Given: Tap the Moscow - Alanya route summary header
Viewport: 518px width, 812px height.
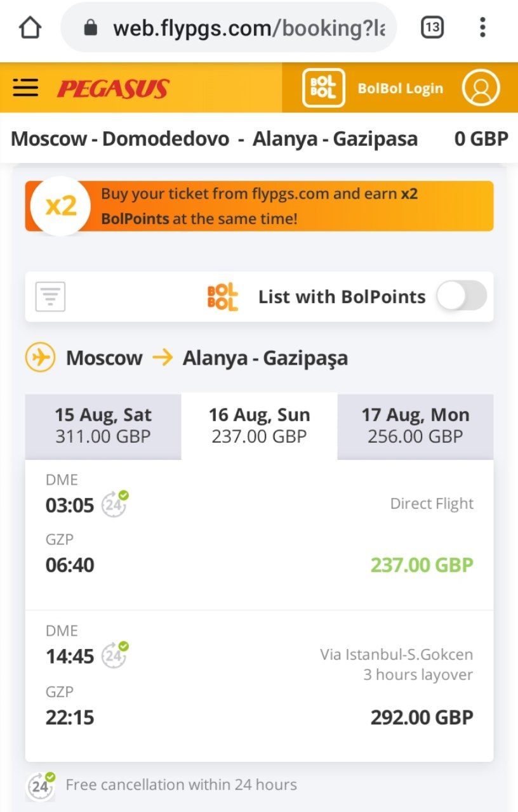Looking at the screenshot, I should coord(259,139).
